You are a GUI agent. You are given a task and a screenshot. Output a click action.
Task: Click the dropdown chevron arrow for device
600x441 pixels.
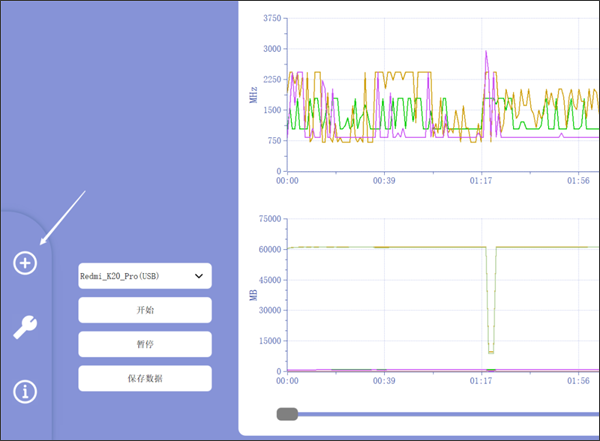(x=198, y=275)
